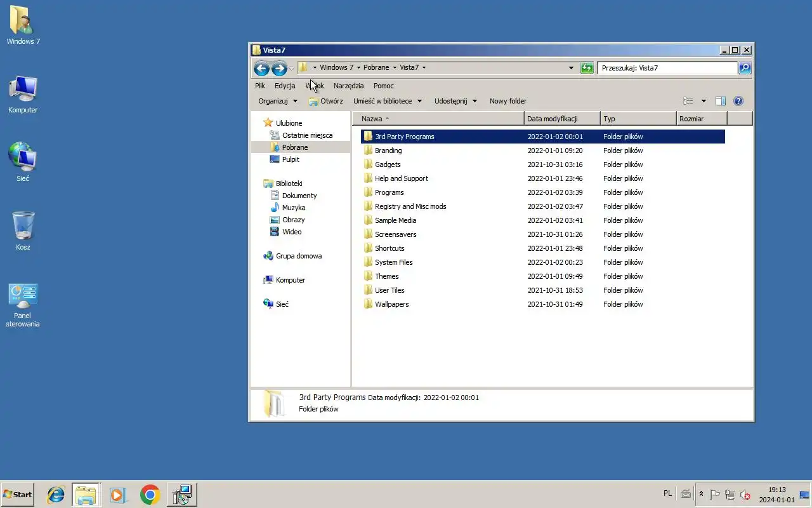Click the Nowy folder button
Screen dimensions: 812x508
(508, 101)
